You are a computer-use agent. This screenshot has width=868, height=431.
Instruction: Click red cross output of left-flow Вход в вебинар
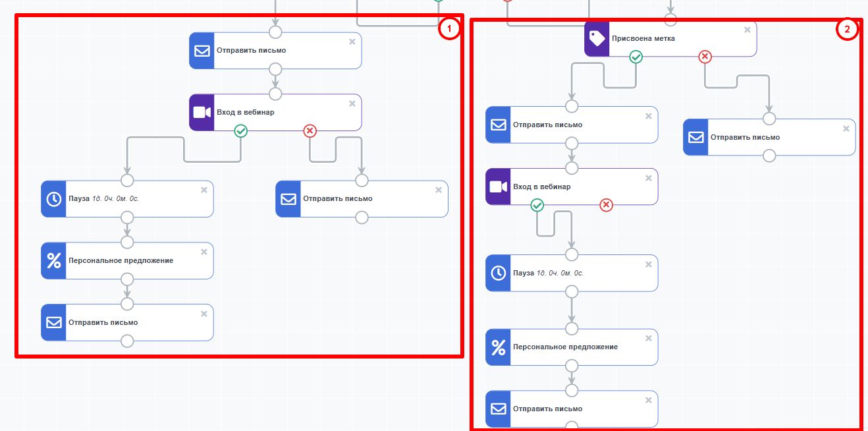pyautogui.click(x=310, y=131)
